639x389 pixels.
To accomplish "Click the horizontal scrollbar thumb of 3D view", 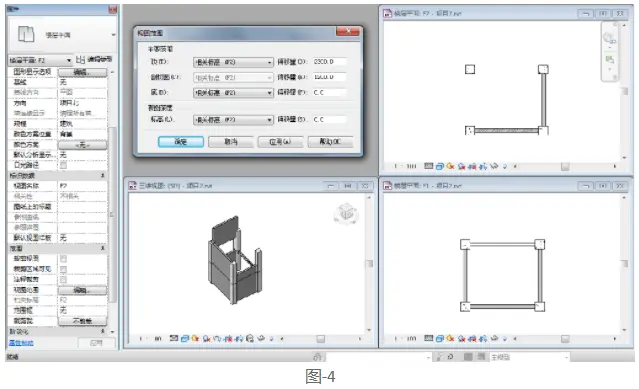I will point(321,339).
